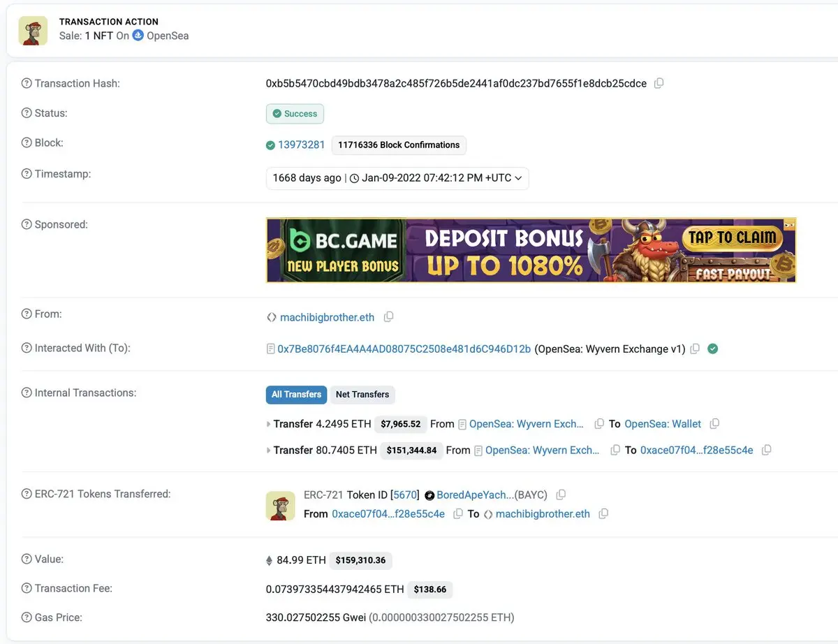Open machibigbrother.eth From address link

point(327,317)
